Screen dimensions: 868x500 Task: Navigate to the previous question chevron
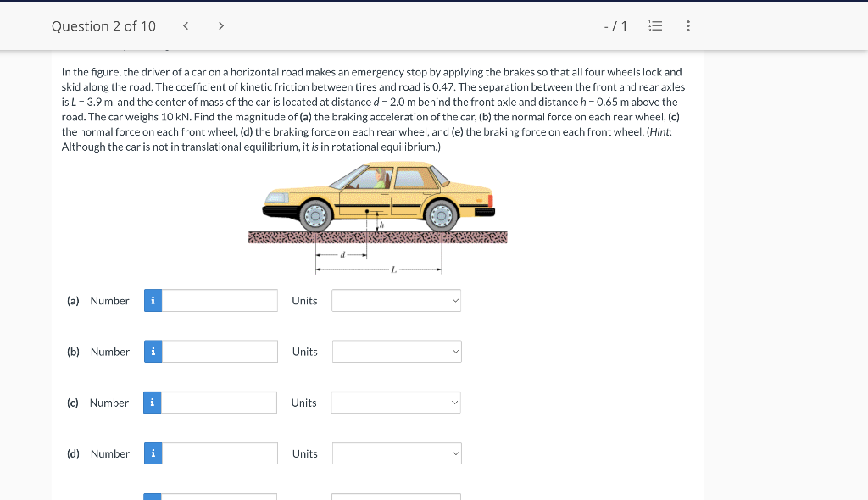185,25
